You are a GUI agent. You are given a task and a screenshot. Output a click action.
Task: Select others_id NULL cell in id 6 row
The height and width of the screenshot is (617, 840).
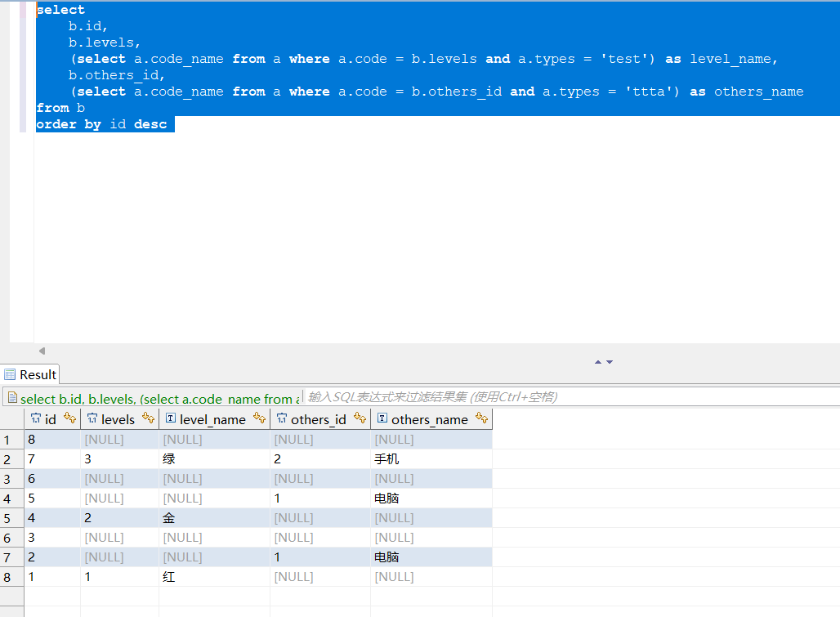[320, 479]
